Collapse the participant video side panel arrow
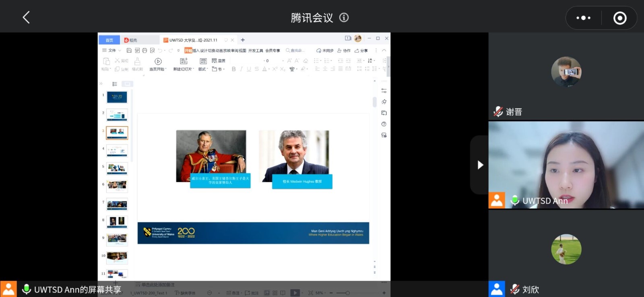 point(480,165)
